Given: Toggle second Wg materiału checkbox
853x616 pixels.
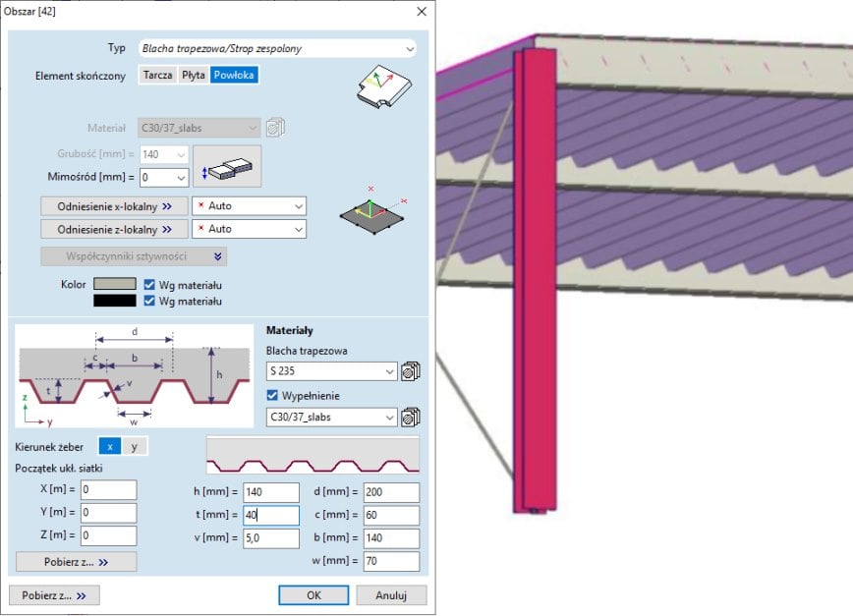Looking at the screenshot, I should pyautogui.click(x=150, y=301).
